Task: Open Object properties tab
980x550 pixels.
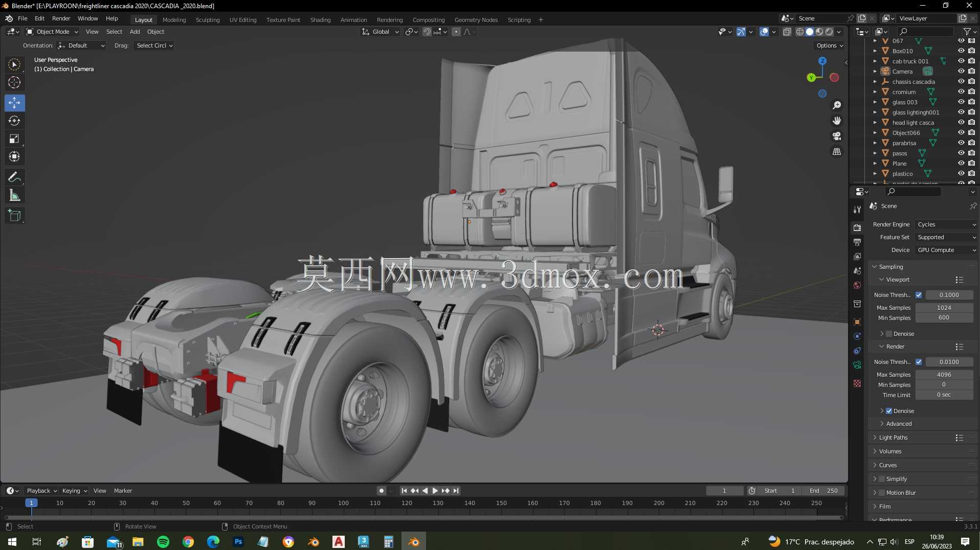Action: [x=857, y=322]
